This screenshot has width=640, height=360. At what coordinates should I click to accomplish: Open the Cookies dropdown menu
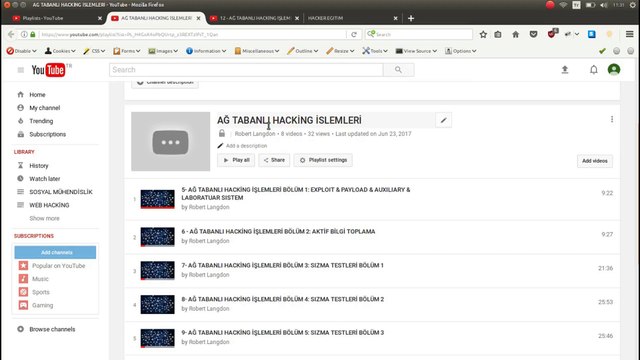coord(60,51)
